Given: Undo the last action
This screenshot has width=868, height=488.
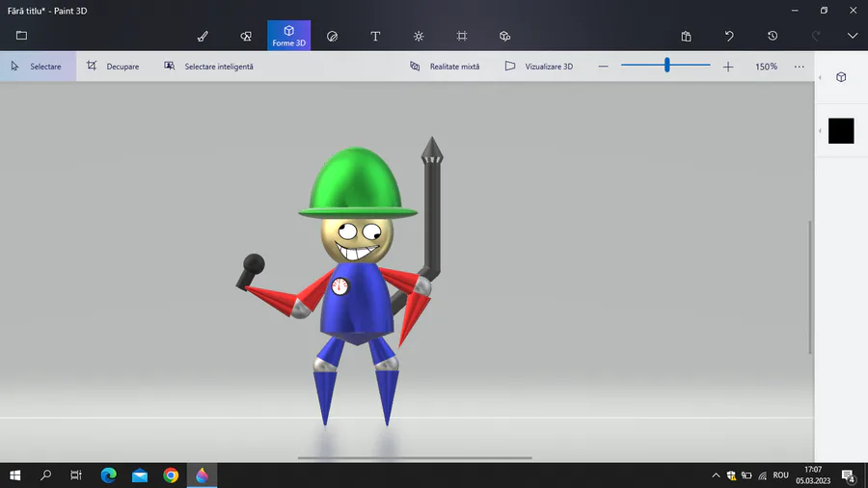Looking at the screenshot, I should pyautogui.click(x=729, y=36).
